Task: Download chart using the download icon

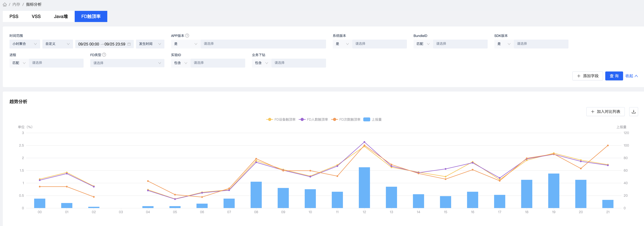Action: [634, 111]
